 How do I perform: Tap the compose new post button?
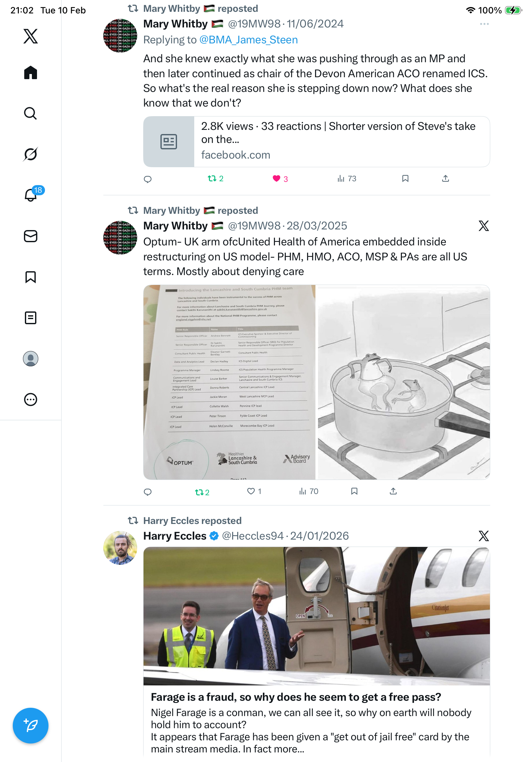31,725
